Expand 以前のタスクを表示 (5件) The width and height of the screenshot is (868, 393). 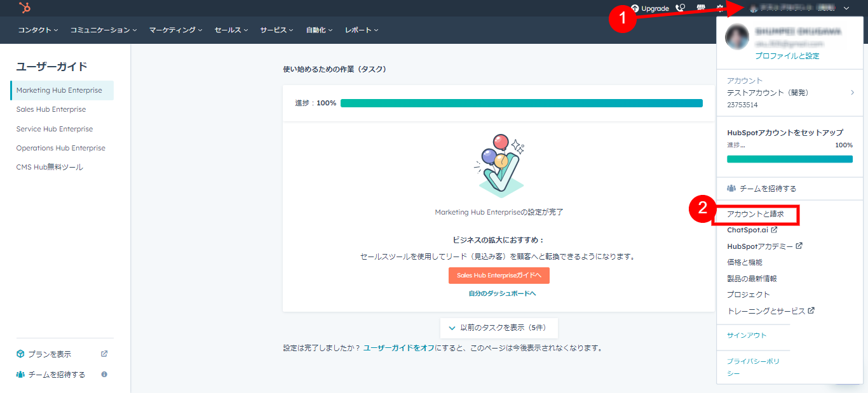click(x=499, y=328)
